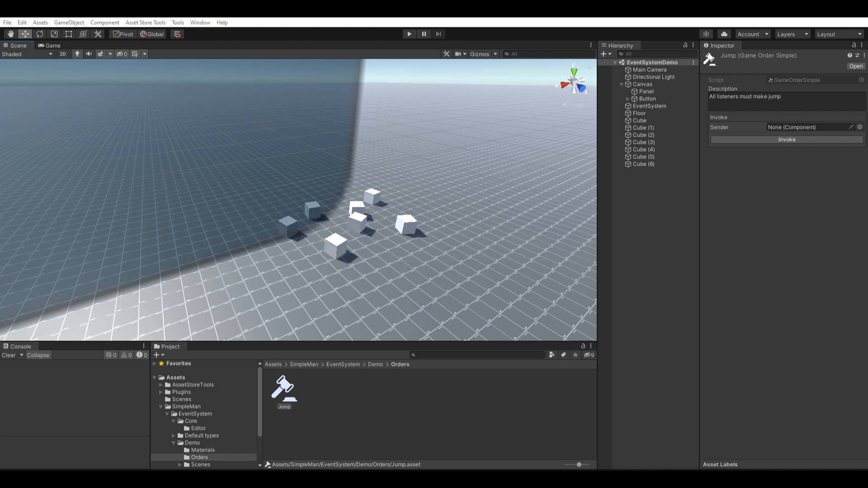Image resolution: width=868 pixels, height=488 pixels.
Task: Open the File menu
Action: pyautogui.click(x=7, y=22)
